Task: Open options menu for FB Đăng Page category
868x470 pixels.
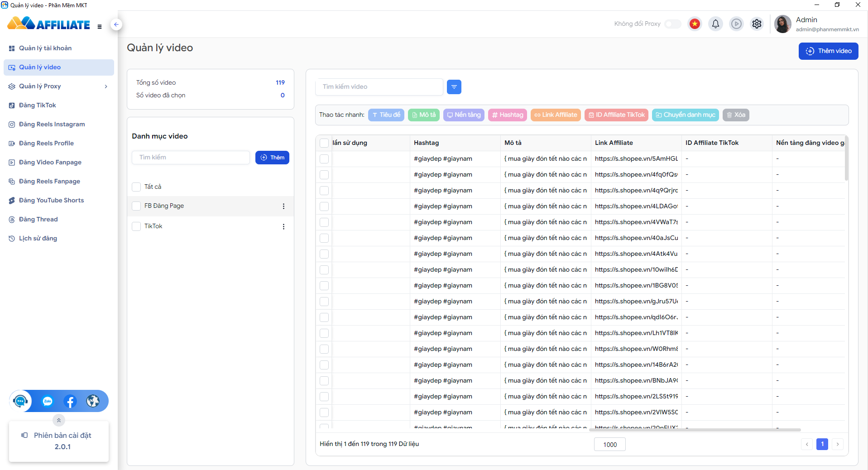Action: coord(283,206)
